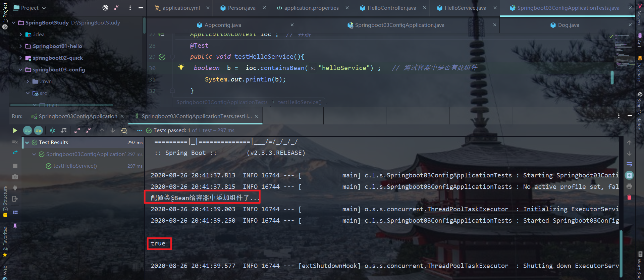Sort test results by duration
This screenshot has width=644, height=280.
tap(63, 130)
